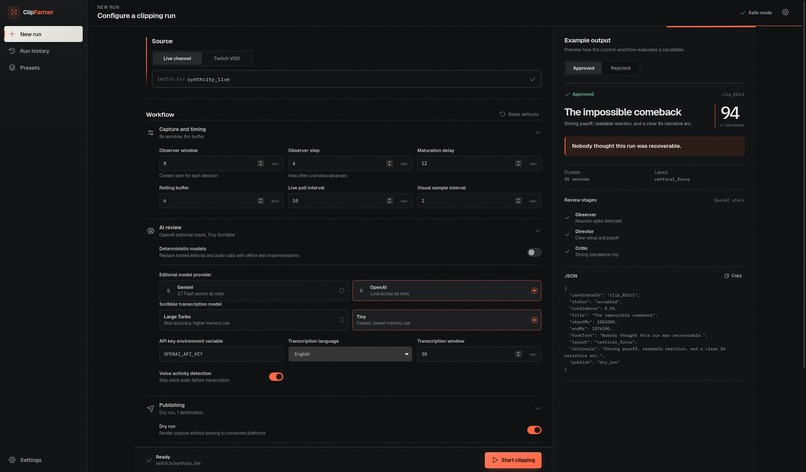Open Run history in the sidebar
Viewport: 806px width, 472px height.
point(43,51)
